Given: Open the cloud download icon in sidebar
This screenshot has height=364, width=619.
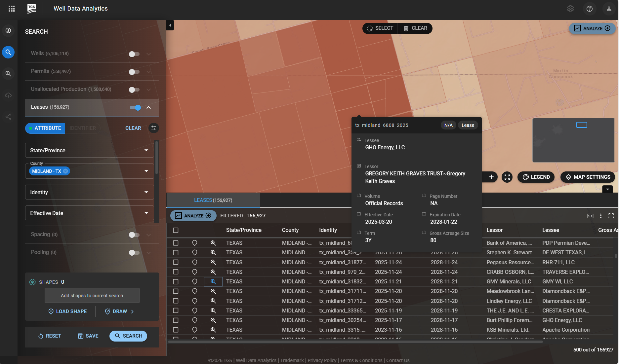Looking at the screenshot, I should click(8, 95).
